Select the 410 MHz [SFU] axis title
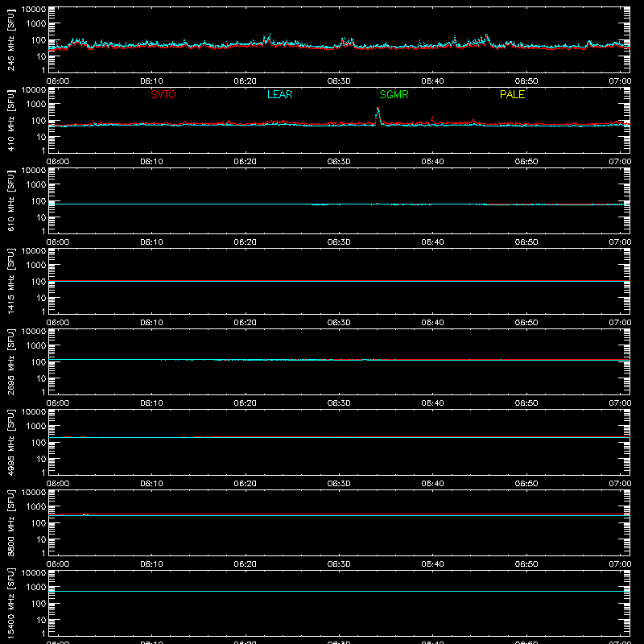 coord(11,121)
